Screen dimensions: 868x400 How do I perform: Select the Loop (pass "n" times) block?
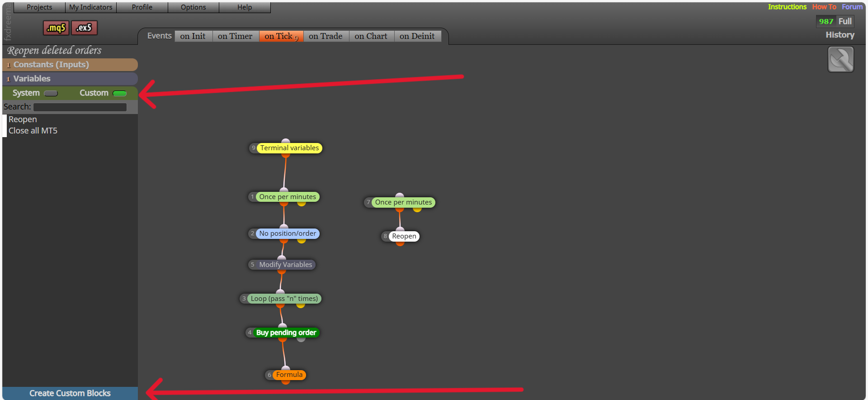[284, 299]
